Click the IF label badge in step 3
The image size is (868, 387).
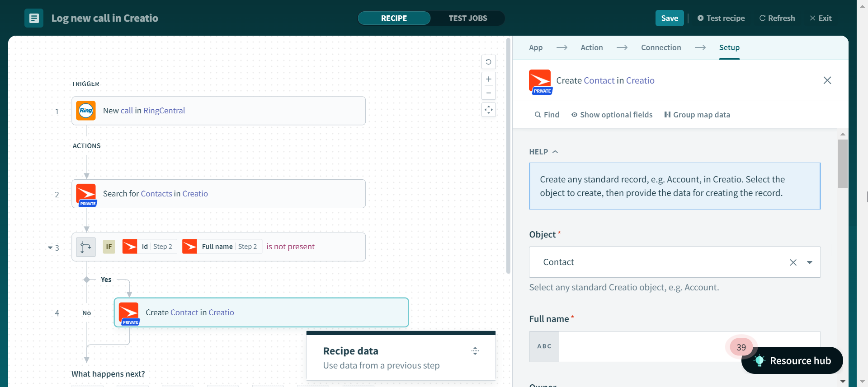(x=109, y=247)
